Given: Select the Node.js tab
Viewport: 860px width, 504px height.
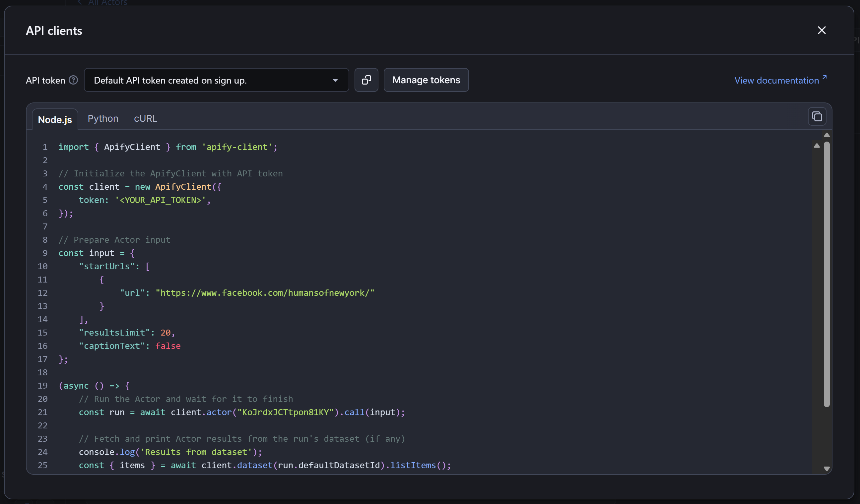Looking at the screenshot, I should tap(55, 119).
